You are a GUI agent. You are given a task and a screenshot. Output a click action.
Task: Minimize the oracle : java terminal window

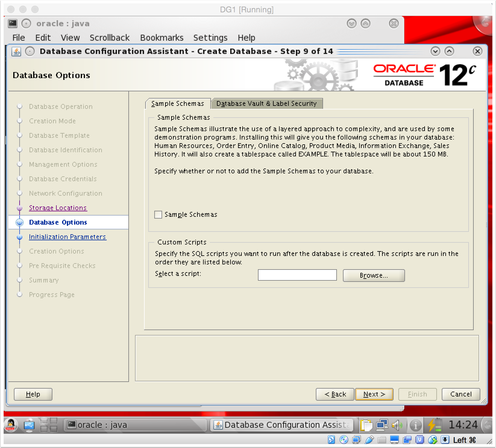click(352, 23)
